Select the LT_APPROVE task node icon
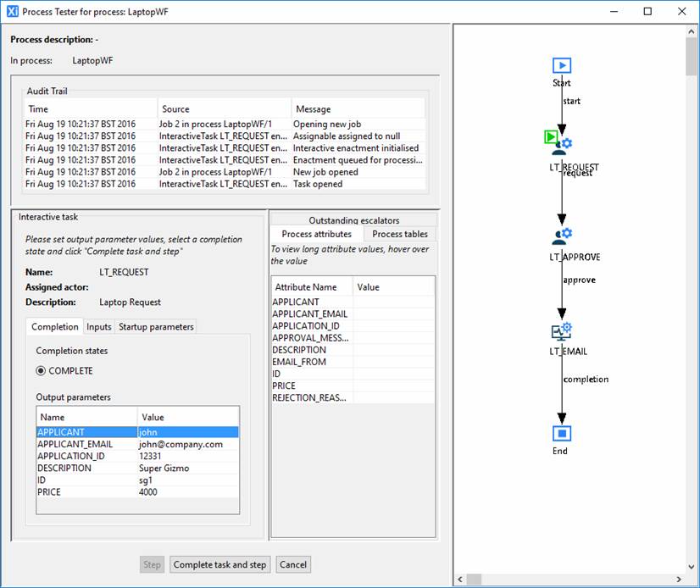Image resolution: width=700 pixels, height=588 pixels. pos(561,236)
